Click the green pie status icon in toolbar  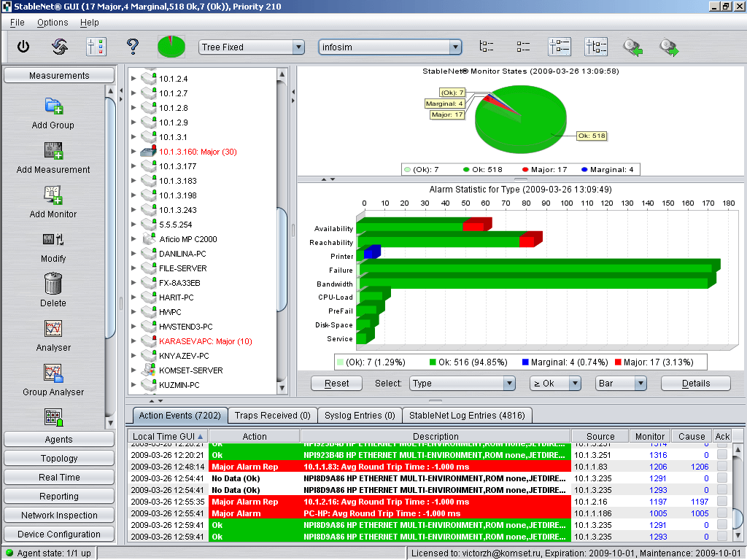pos(171,47)
